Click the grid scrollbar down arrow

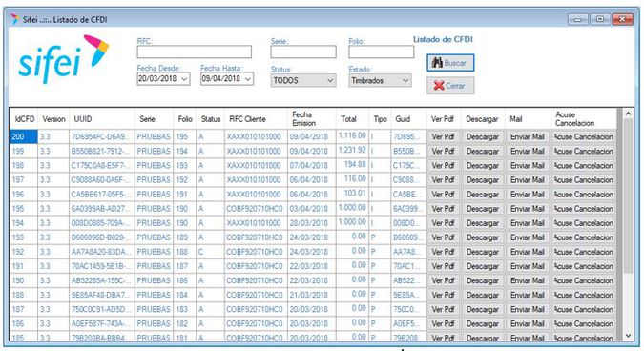(x=628, y=335)
